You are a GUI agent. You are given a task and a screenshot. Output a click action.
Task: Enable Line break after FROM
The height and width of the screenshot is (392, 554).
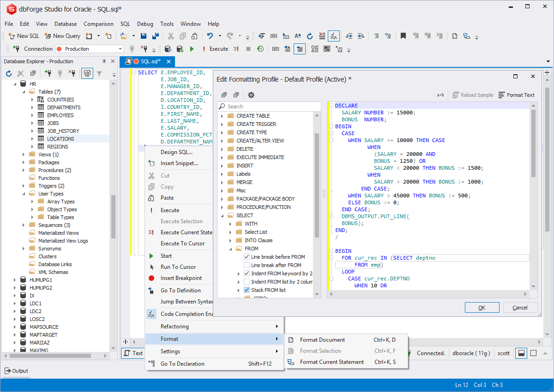[247, 265]
